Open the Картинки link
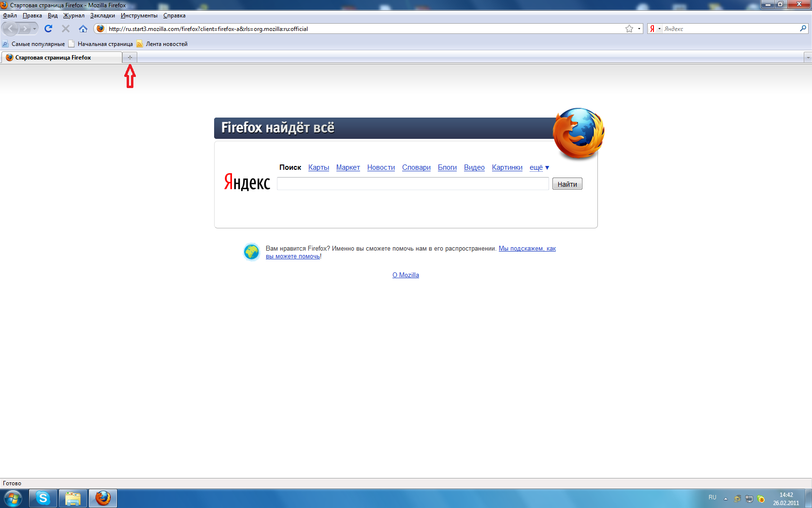 pyautogui.click(x=507, y=167)
